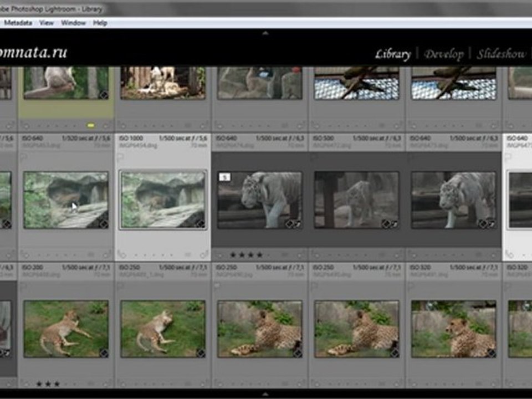Go to the Slideshow module
This screenshot has width=532, height=399.
click(x=501, y=54)
